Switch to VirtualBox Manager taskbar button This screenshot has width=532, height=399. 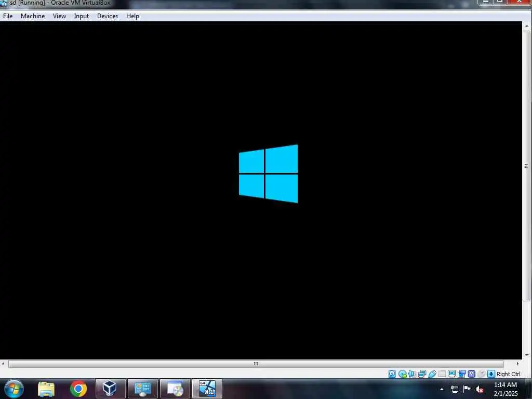click(x=110, y=389)
